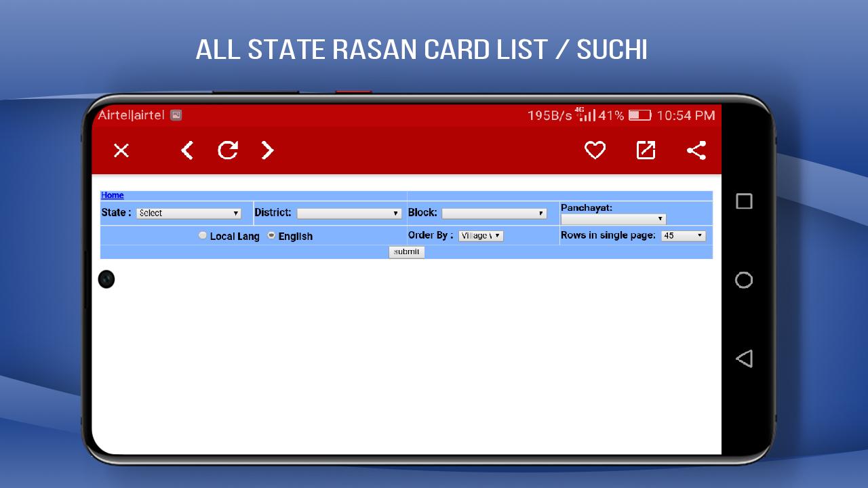Go forward with the right chevron
Viewport: 868px width, 488px height.
268,150
